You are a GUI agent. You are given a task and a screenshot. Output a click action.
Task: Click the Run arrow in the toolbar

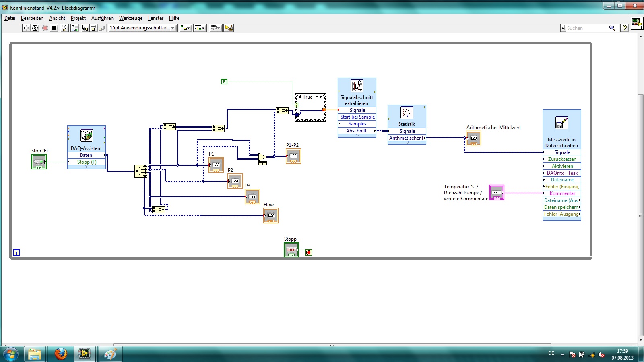tap(26, 28)
